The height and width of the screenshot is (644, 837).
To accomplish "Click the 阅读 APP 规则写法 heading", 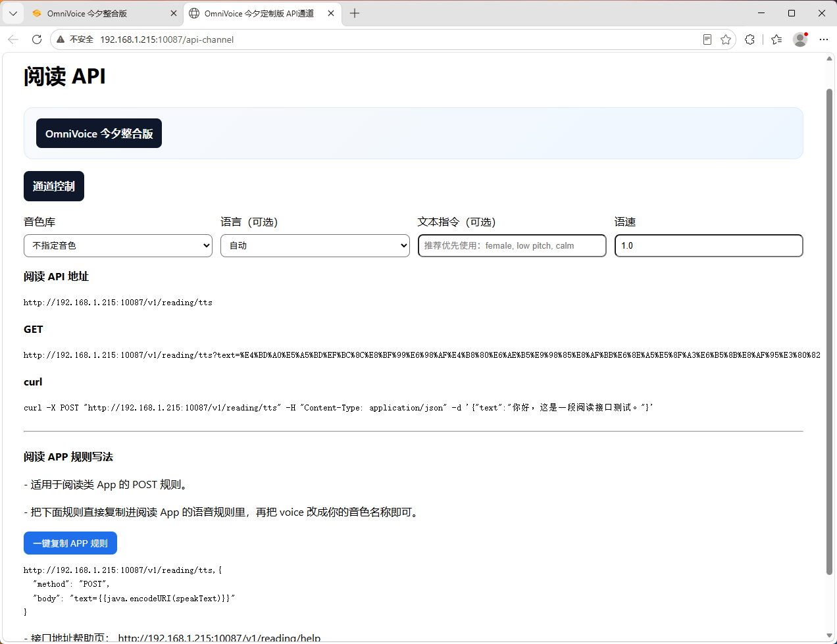I will 68,457.
